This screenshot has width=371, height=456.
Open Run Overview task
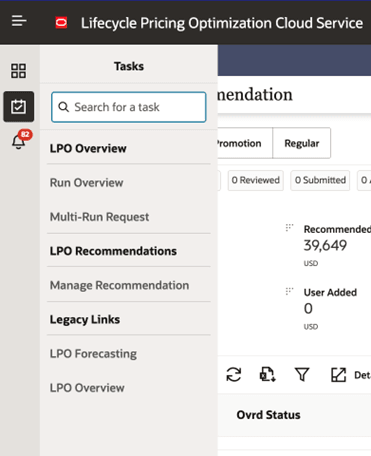[x=87, y=183]
